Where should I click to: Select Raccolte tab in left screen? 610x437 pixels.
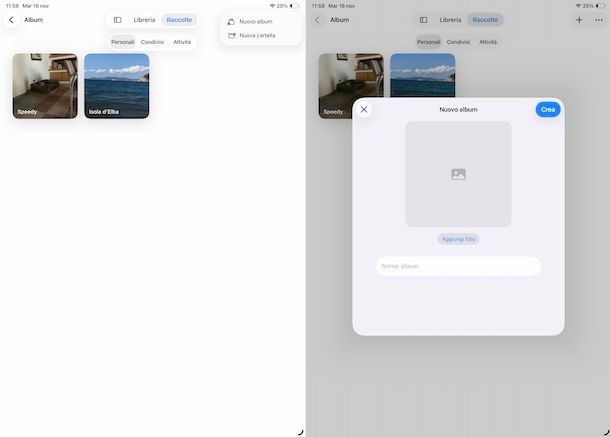(179, 20)
